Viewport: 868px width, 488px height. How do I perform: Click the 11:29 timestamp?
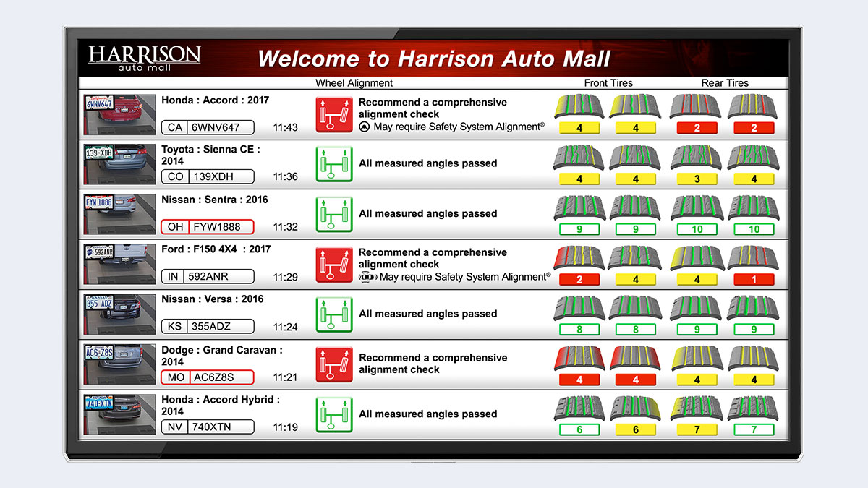(285, 276)
